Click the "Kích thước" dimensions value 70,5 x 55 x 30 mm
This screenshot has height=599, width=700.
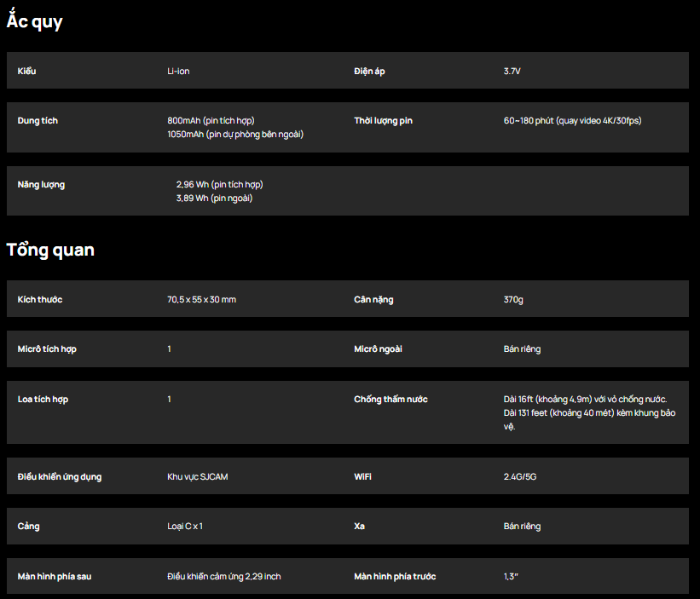click(x=201, y=299)
